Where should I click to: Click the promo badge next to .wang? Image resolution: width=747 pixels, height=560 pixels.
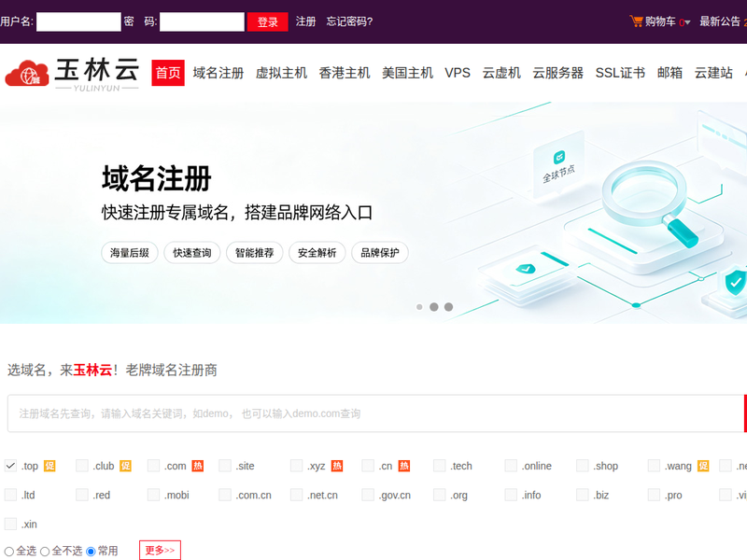(703, 466)
